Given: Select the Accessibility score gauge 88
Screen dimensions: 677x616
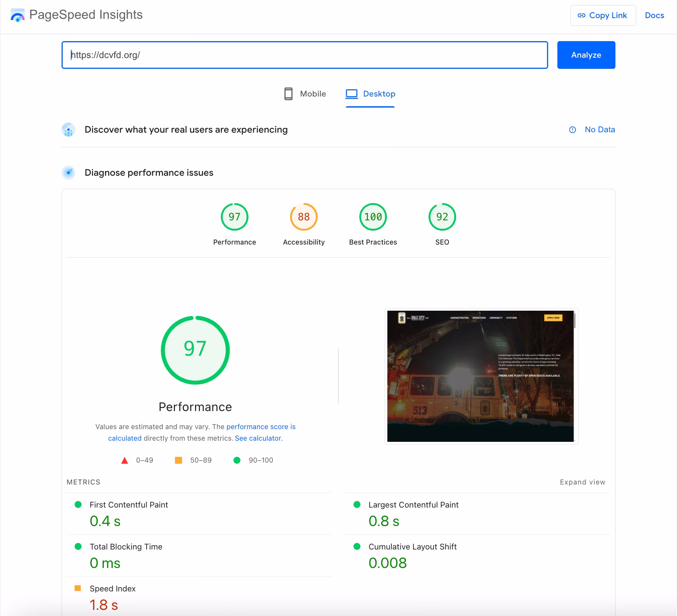Looking at the screenshot, I should 304,217.
